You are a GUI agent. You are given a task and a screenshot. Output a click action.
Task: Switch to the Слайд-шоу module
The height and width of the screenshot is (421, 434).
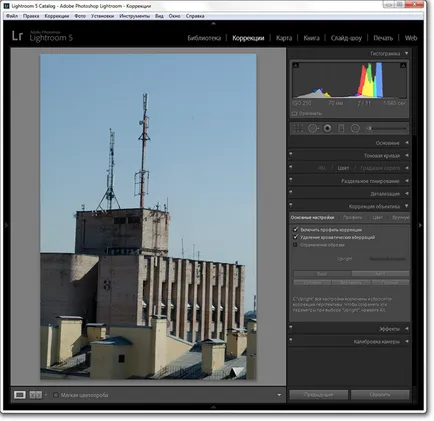(346, 38)
